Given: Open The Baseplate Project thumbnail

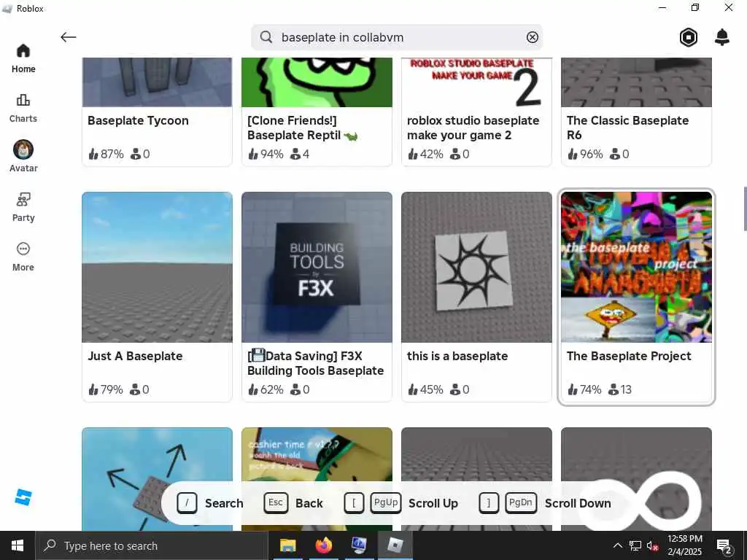Looking at the screenshot, I should (x=636, y=267).
